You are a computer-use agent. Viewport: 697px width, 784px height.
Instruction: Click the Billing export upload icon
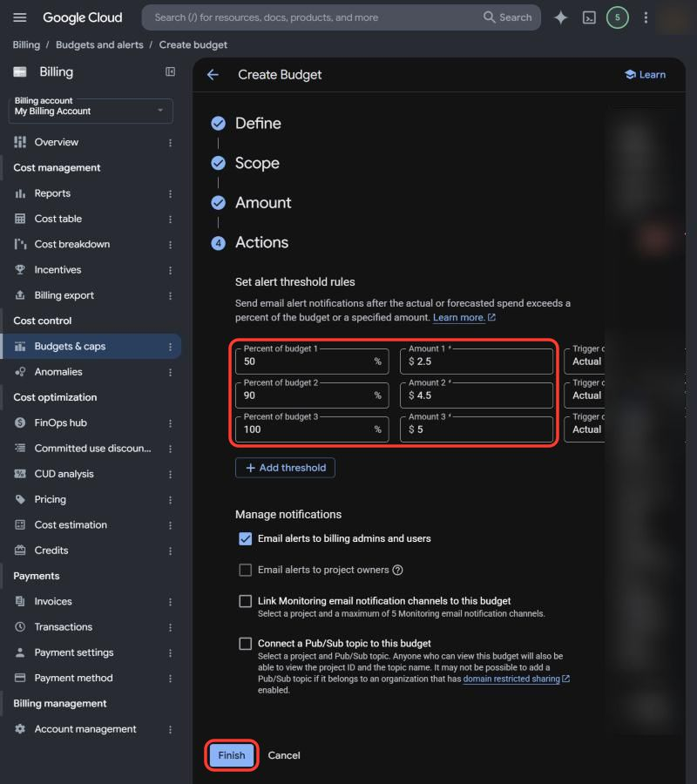click(x=20, y=295)
